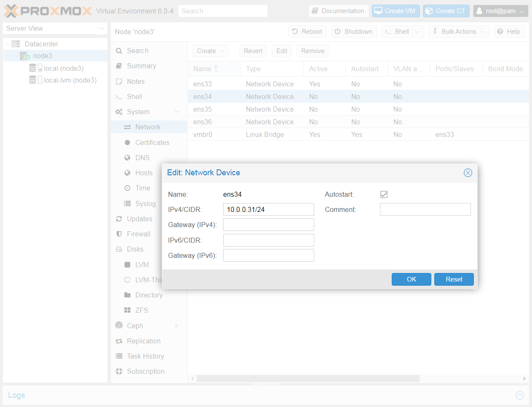
Task: Click the Gateway (IPv4) input field
Action: pos(269,225)
